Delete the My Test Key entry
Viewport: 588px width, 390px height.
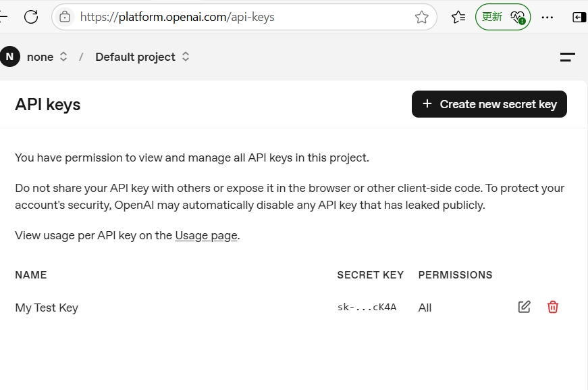coord(553,307)
